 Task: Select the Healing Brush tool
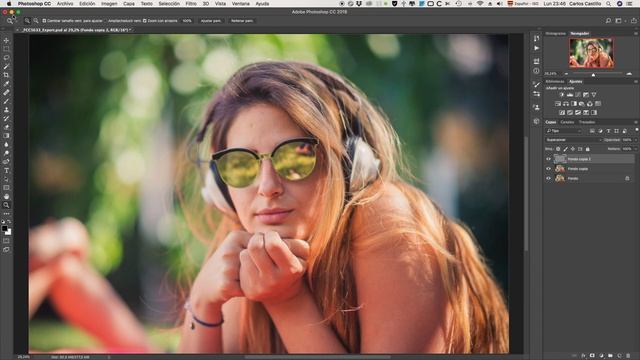click(6, 93)
